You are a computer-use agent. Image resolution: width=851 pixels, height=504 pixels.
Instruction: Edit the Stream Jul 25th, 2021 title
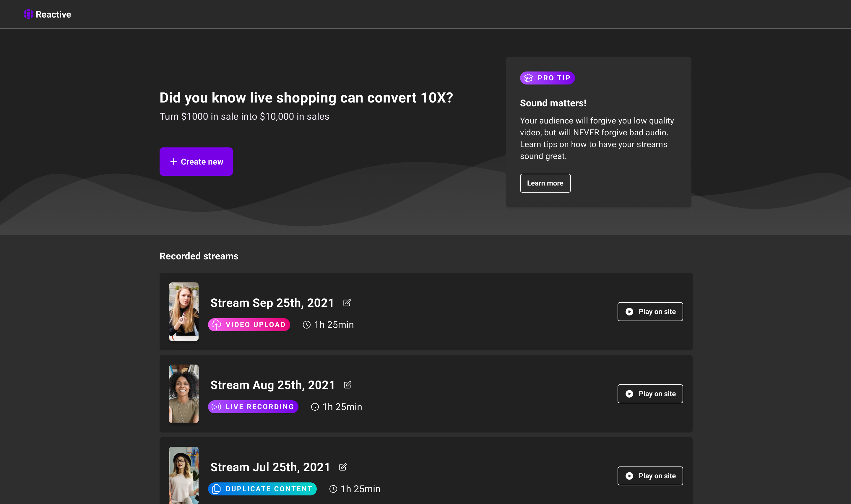pyautogui.click(x=343, y=467)
